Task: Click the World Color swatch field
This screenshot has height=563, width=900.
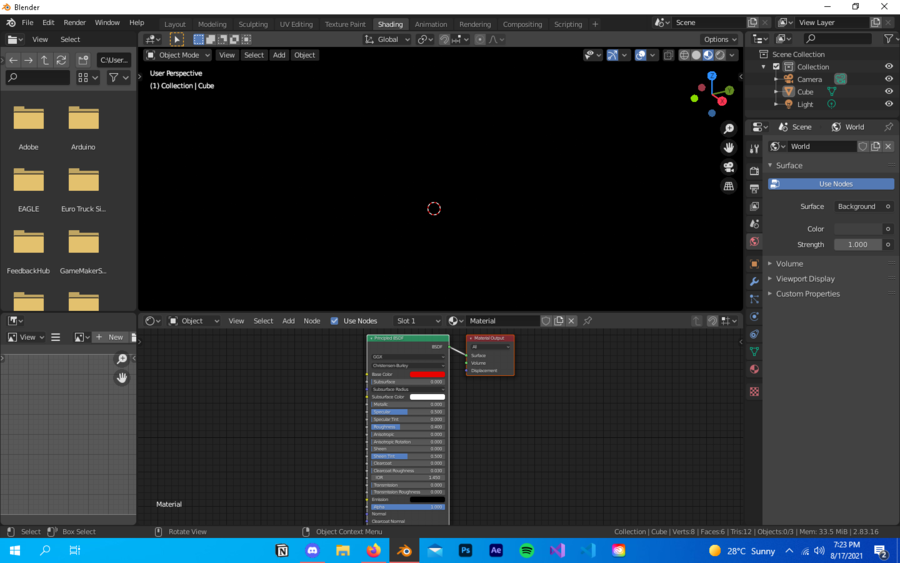Action: coord(858,228)
